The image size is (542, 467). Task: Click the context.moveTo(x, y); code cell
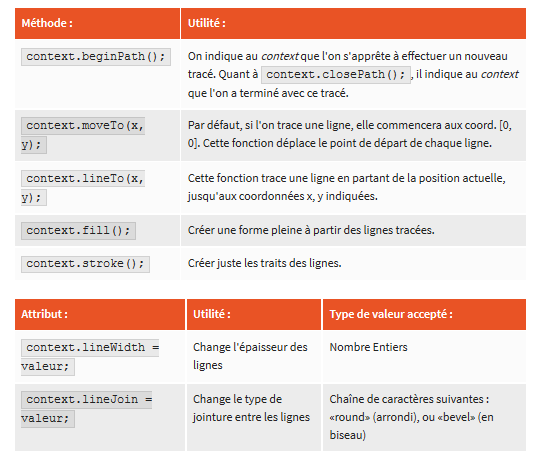[83, 135]
